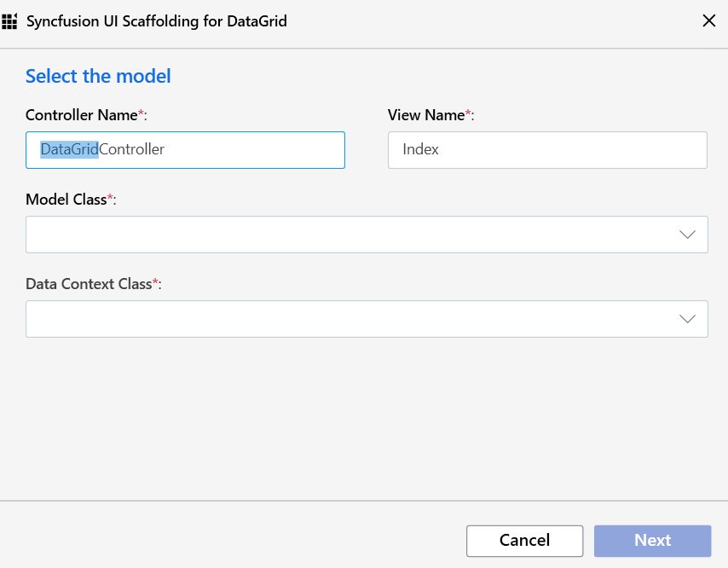Open the Model Class dropdown chevron
Image resolution: width=728 pixels, height=568 pixels.
pyautogui.click(x=687, y=234)
